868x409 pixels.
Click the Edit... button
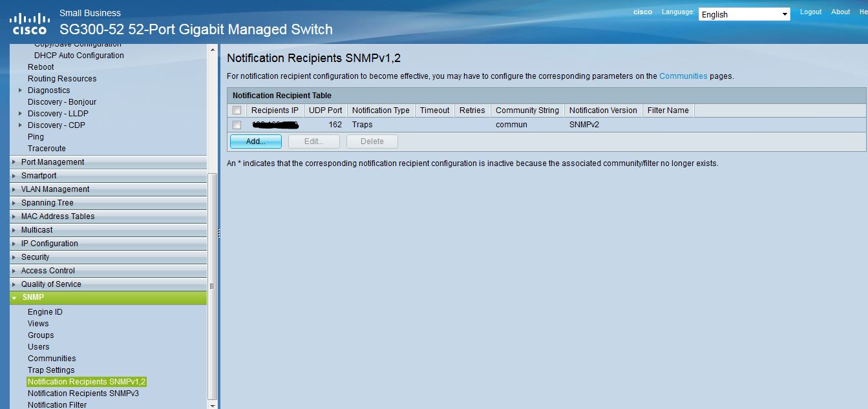tap(314, 142)
